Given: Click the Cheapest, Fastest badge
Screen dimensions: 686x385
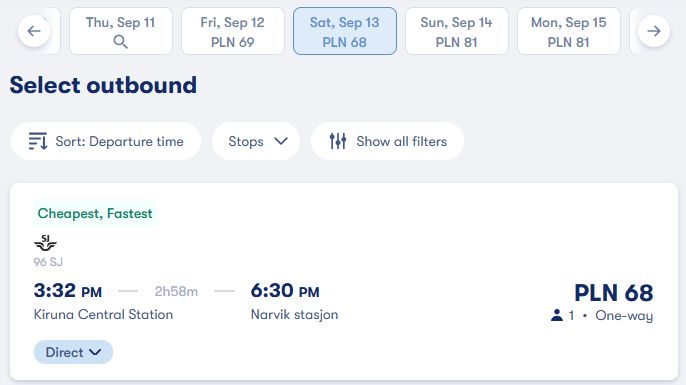Looking at the screenshot, I should tap(95, 214).
